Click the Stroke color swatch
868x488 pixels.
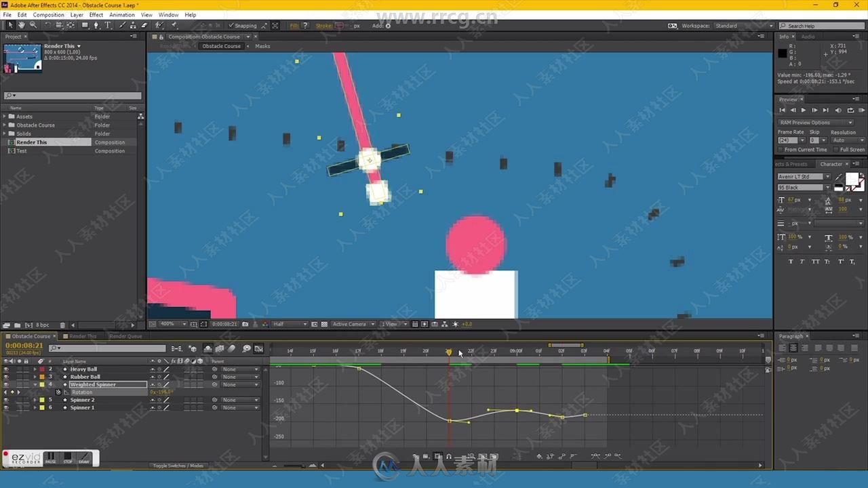(x=339, y=26)
